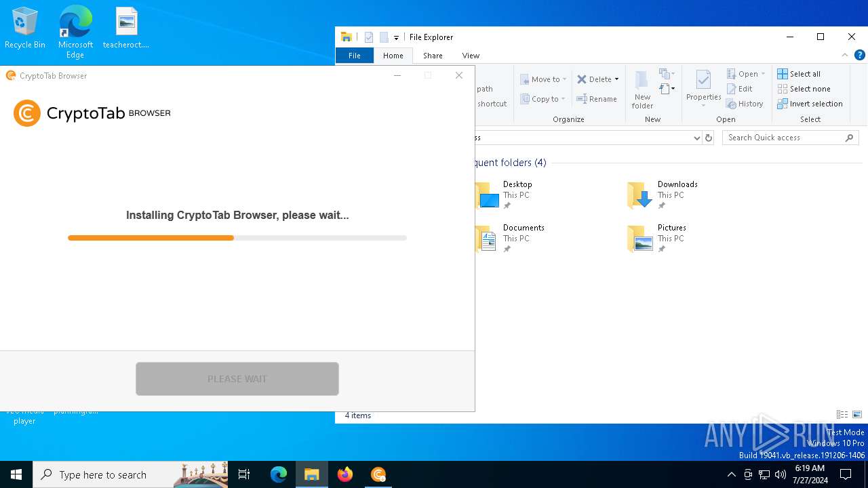
Task: Switch to the View ribbon tab
Action: click(x=471, y=56)
